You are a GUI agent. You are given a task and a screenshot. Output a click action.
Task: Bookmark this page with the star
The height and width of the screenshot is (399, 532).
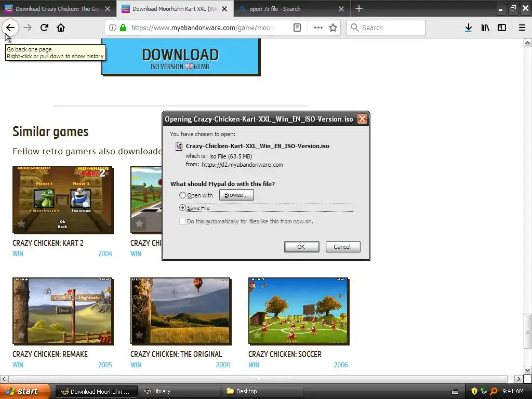point(333,28)
